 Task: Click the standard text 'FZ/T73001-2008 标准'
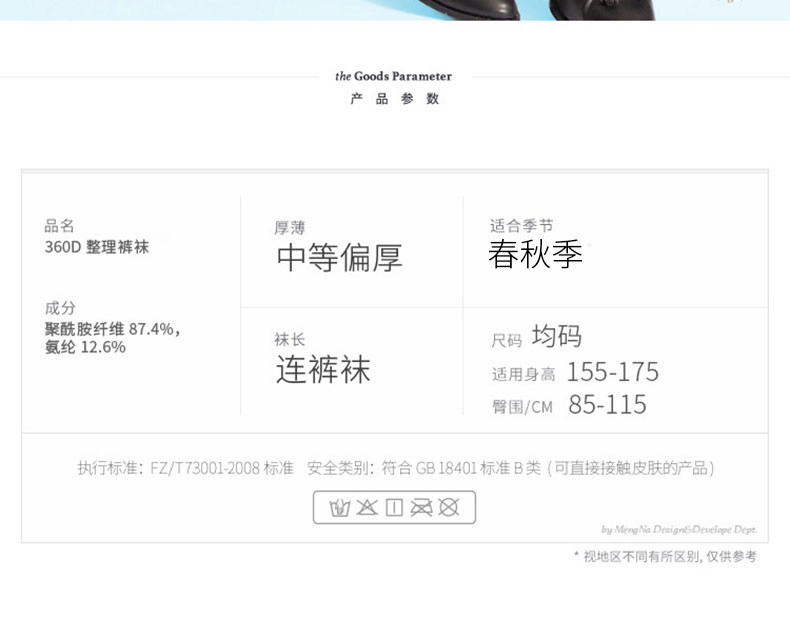222,468
